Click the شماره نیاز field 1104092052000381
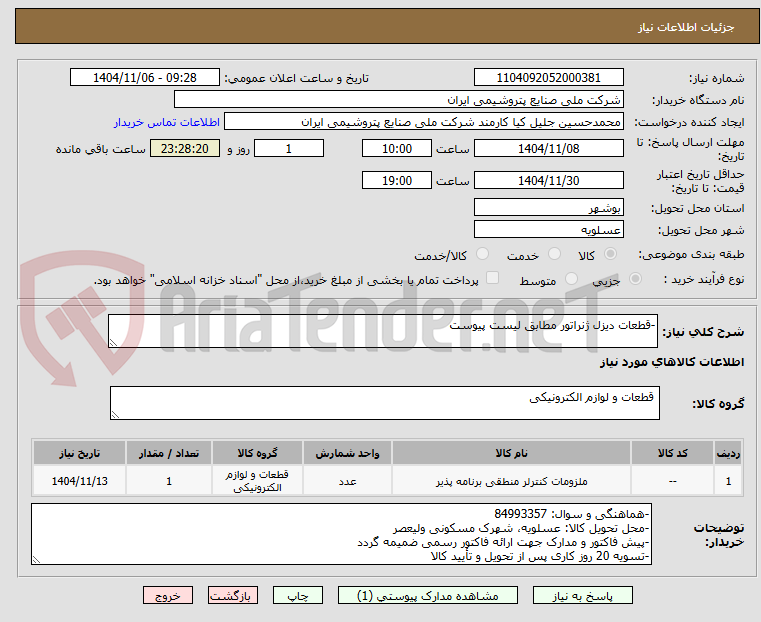Screen dimensions: 761x622 click(548, 78)
